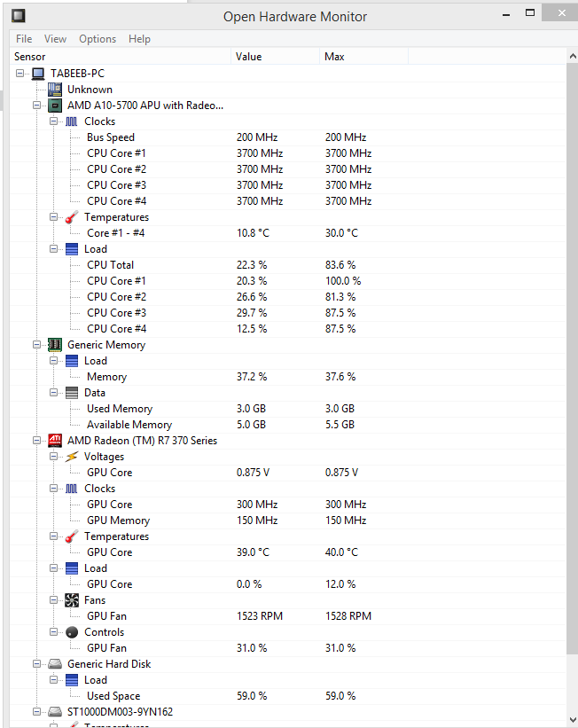Collapse the CPU Temperatures group
578x728 pixels.
pos(53,217)
